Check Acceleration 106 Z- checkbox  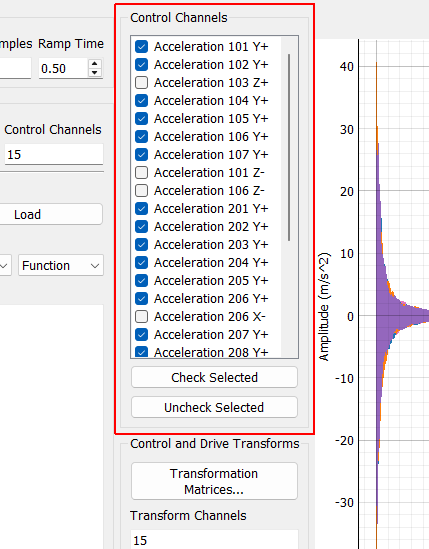(x=141, y=190)
